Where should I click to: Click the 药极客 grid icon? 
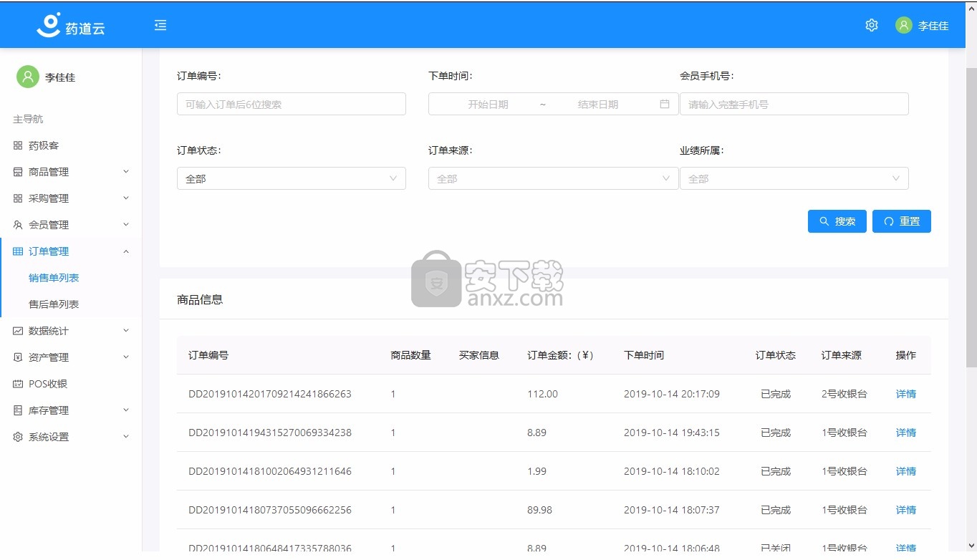(18, 145)
